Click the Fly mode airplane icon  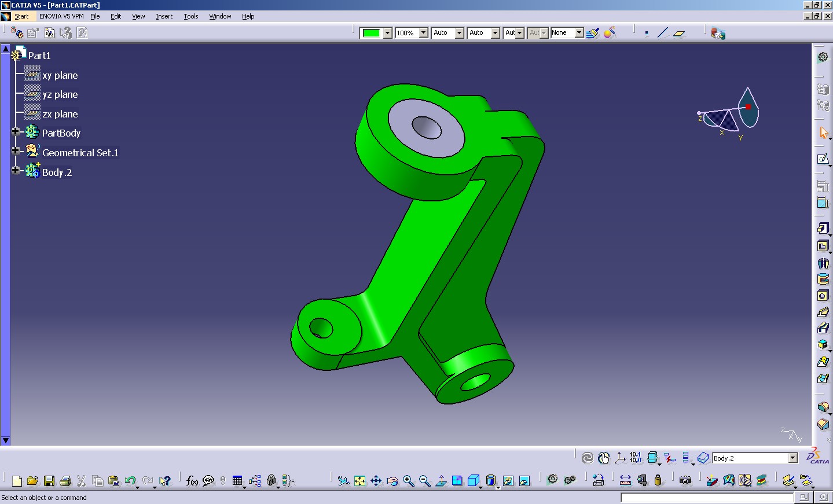343,481
